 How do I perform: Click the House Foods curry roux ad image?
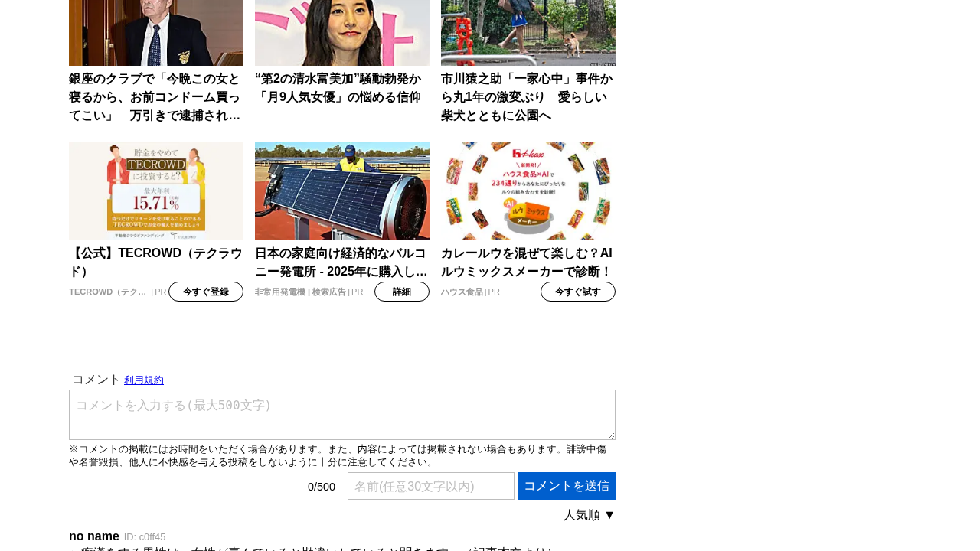point(528,191)
